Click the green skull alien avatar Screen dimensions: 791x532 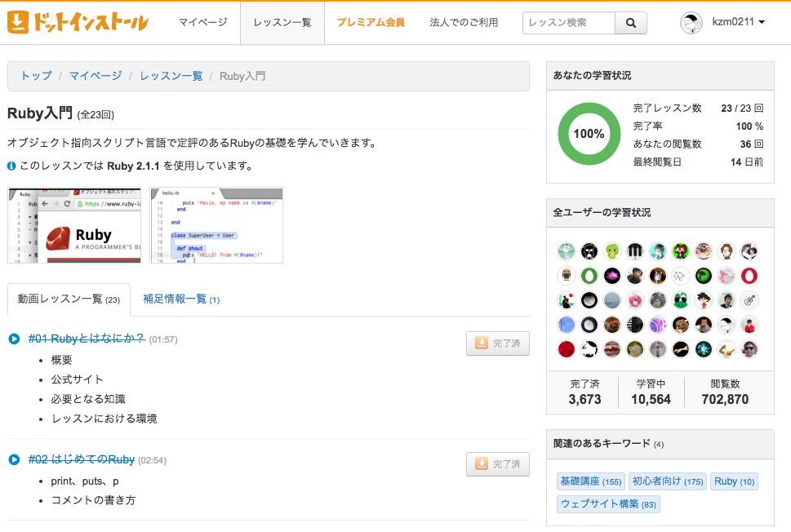point(612,251)
